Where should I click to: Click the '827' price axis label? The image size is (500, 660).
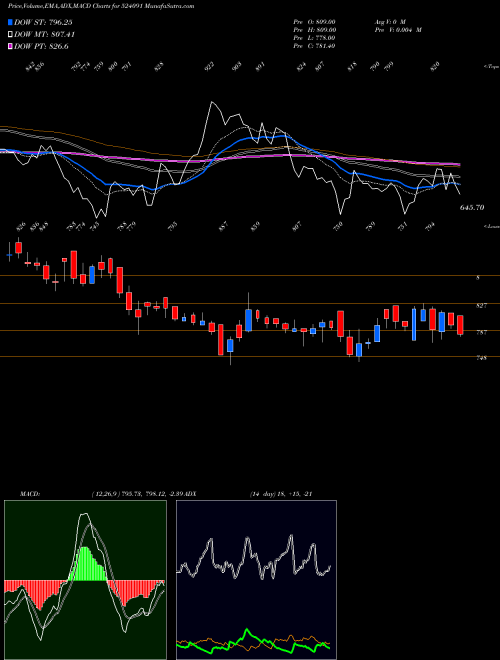[482, 305]
